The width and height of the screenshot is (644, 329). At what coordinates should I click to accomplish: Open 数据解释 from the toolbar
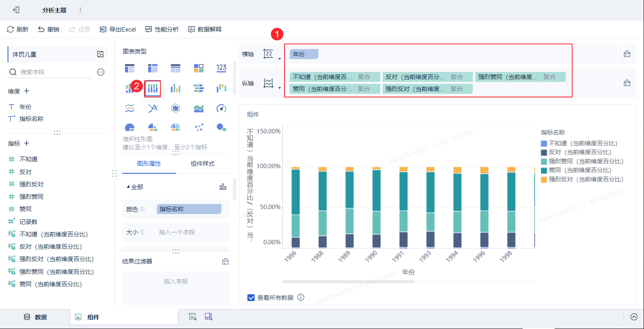point(205,29)
